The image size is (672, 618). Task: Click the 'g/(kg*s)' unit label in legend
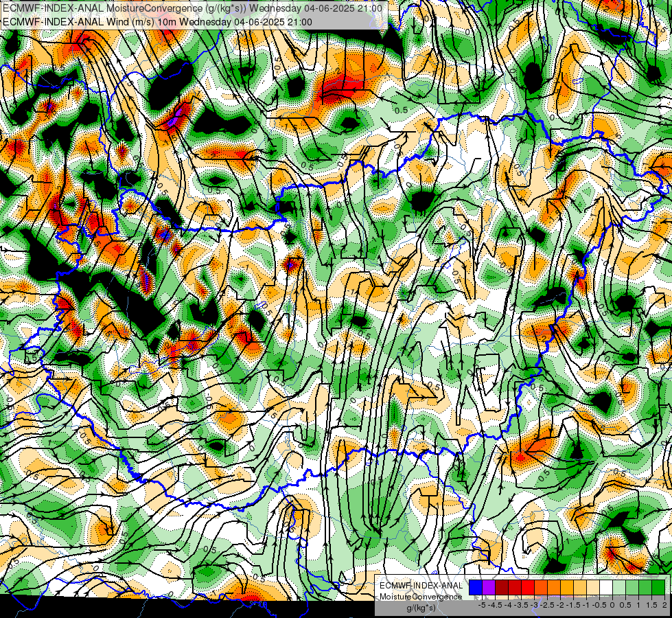tap(421, 608)
